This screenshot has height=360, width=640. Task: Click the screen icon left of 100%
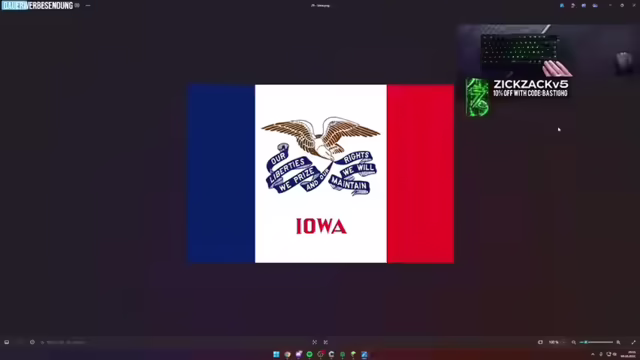coord(540,342)
